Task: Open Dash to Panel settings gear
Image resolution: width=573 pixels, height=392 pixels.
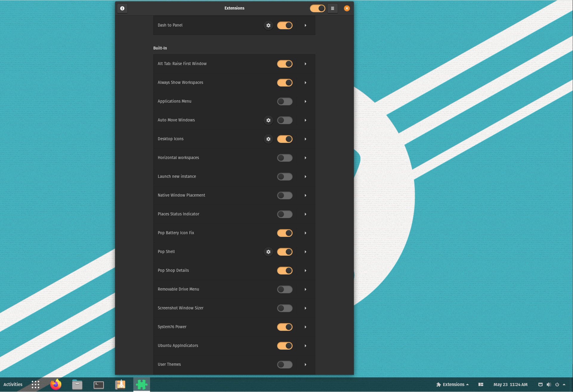Action: click(268, 25)
